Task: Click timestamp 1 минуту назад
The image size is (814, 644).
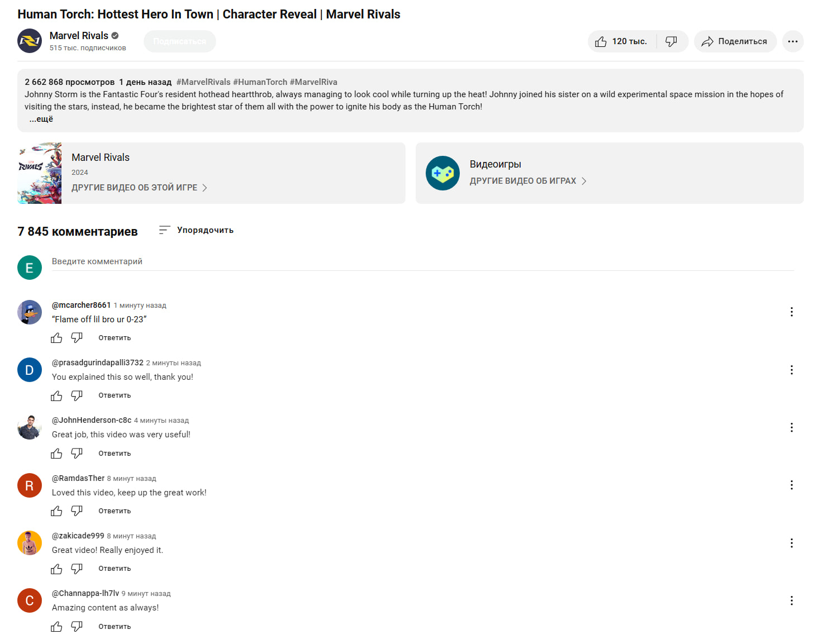Action: pyautogui.click(x=140, y=306)
